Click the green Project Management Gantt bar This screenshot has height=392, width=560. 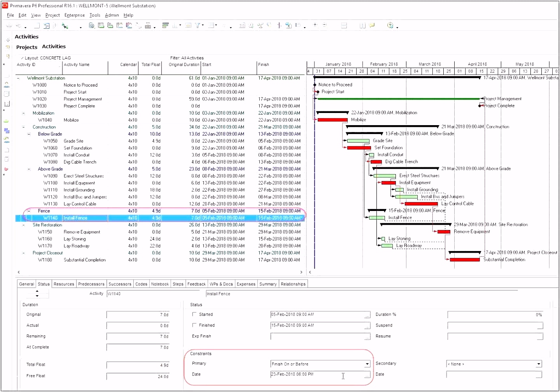tap(399, 99)
